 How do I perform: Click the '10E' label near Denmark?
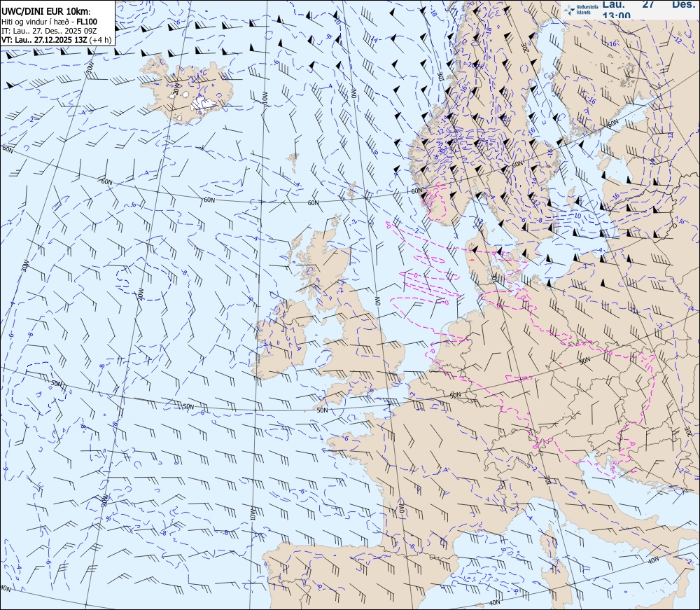[x=495, y=277]
